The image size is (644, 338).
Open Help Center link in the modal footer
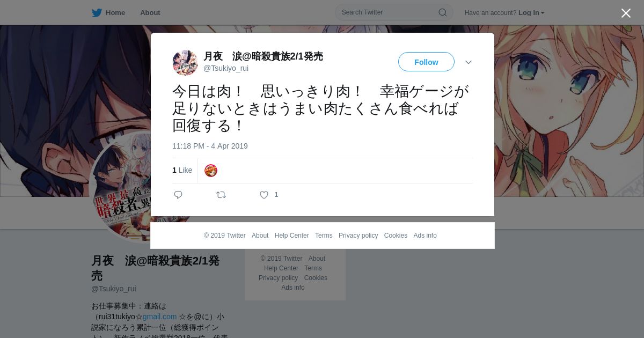[x=291, y=236]
